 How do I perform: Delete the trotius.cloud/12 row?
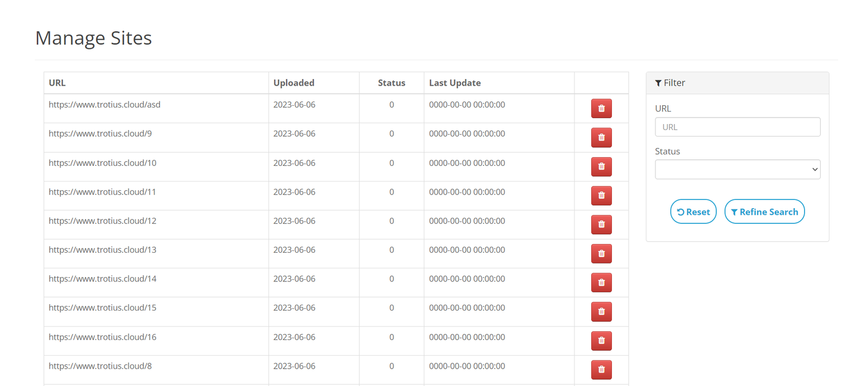coord(601,224)
